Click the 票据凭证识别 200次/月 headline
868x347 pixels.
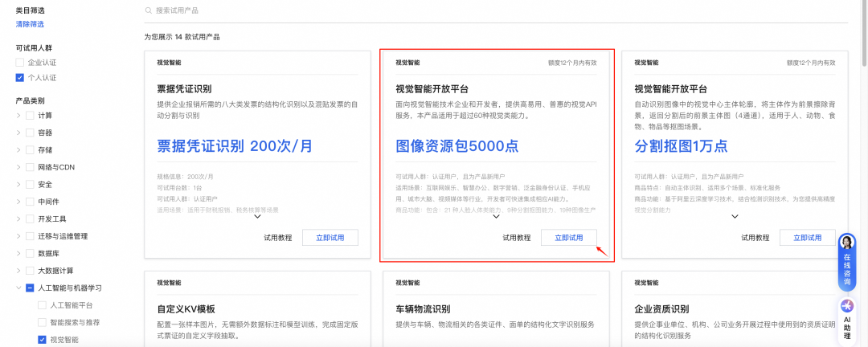click(235, 146)
